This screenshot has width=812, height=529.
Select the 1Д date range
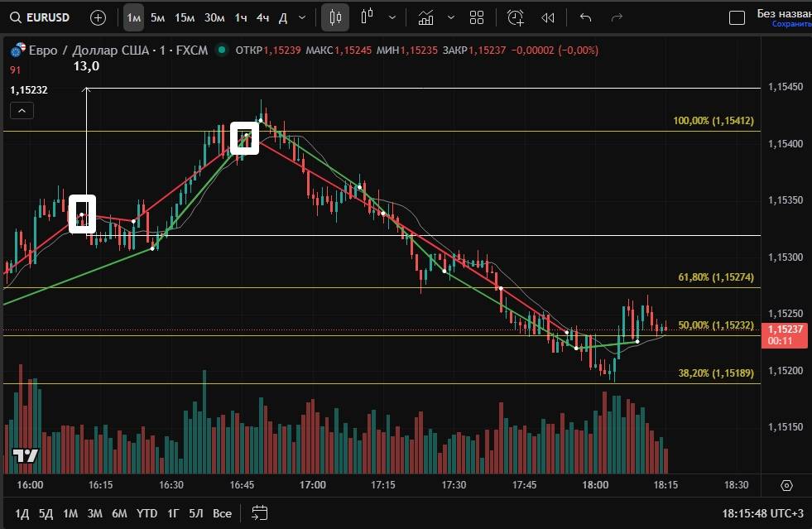(x=22, y=513)
